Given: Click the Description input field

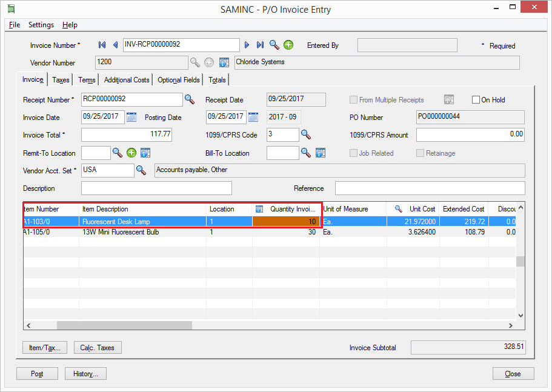Looking at the screenshot, I should pyautogui.click(x=156, y=188).
